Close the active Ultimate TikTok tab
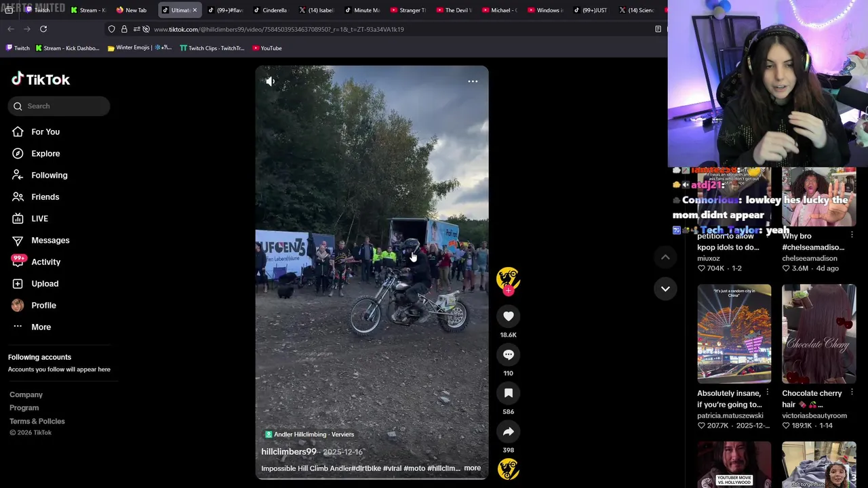This screenshot has width=868, height=488. click(x=195, y=10)
